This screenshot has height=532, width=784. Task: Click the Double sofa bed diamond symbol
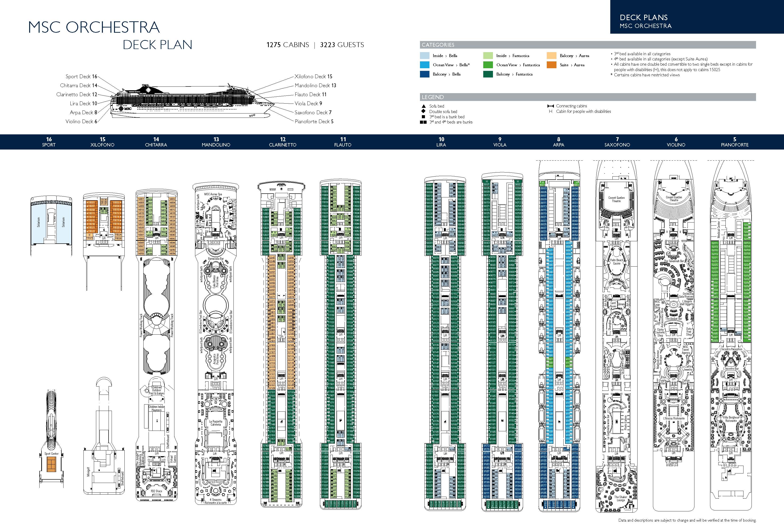[x=423, y=111]
